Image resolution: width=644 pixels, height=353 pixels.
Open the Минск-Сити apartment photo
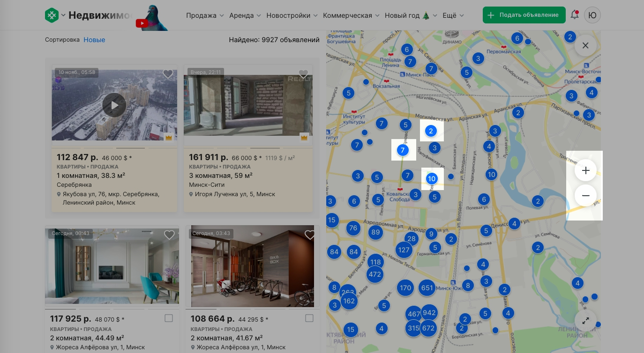pos(248,105)
